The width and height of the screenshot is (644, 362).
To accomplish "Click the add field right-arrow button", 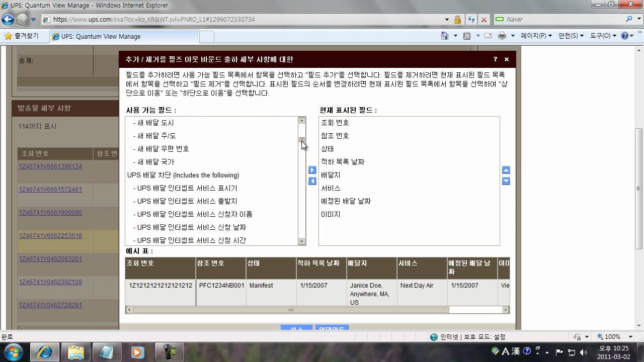I will tap(312, 170).
